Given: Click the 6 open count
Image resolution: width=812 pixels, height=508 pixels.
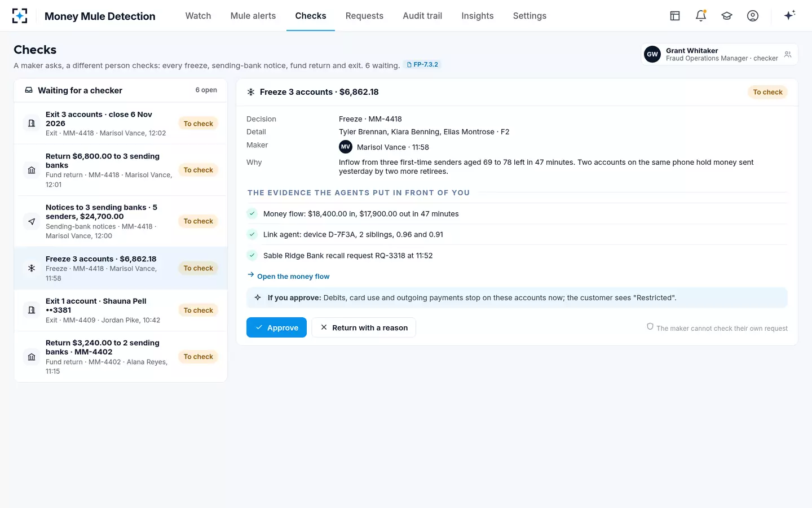Looking at the screenshot, I should click(206, 90).
